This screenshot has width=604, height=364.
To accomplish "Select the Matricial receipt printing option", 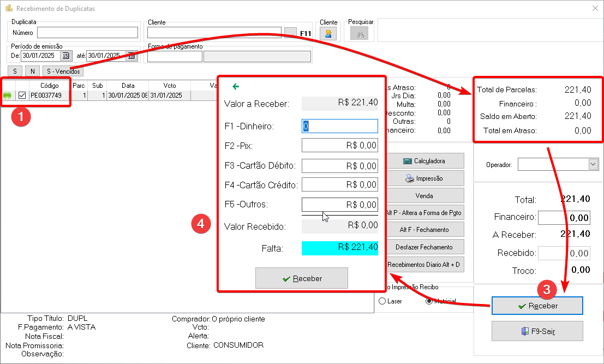I will click(429, 301).
